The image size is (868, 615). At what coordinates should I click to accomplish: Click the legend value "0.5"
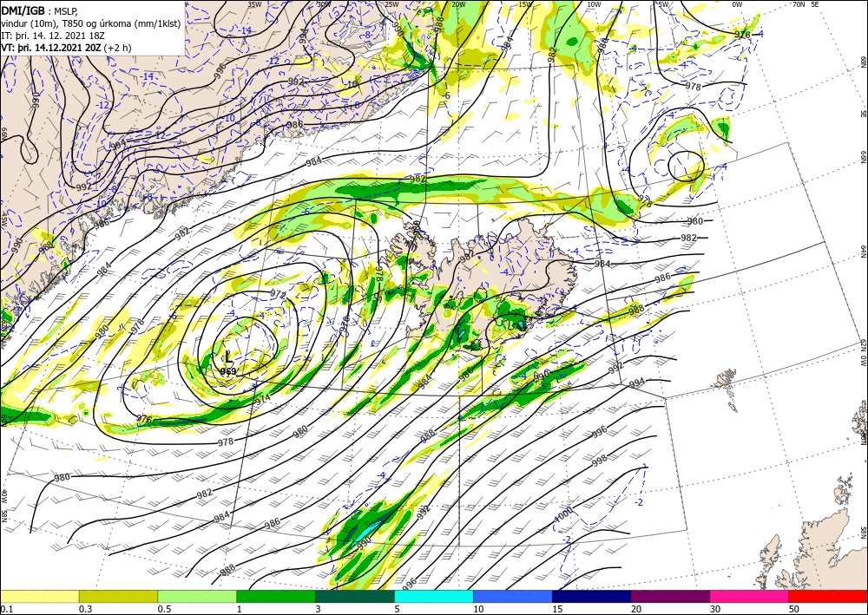[164, 609]
